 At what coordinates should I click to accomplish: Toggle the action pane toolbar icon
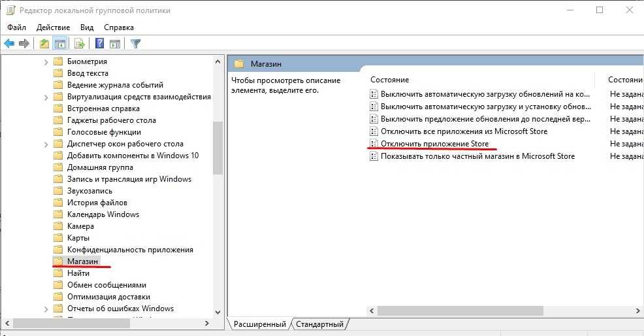115,43
